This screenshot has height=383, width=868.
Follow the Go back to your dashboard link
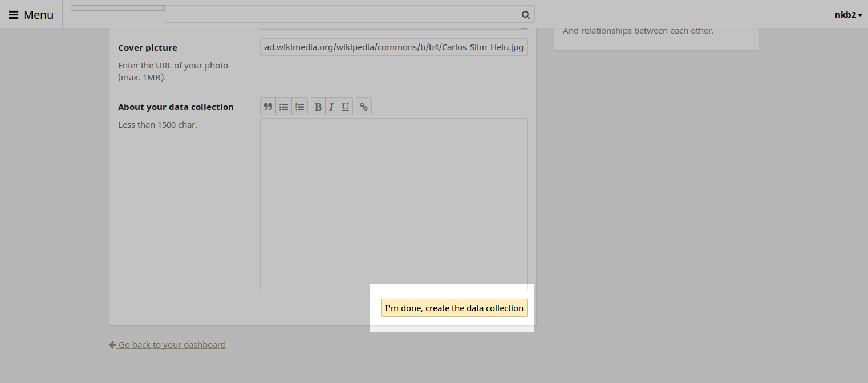172,344
